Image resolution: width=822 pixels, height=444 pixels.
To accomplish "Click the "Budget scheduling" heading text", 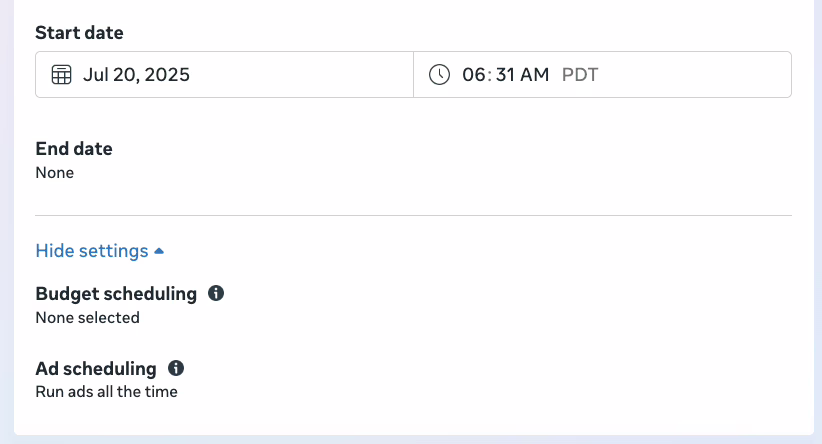I will [x=116, y=294].
